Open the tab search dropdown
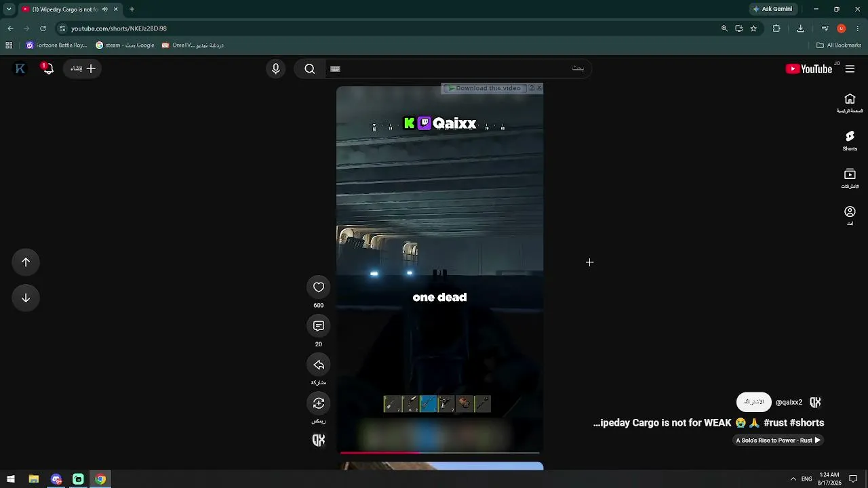 (x=9, y=9)
